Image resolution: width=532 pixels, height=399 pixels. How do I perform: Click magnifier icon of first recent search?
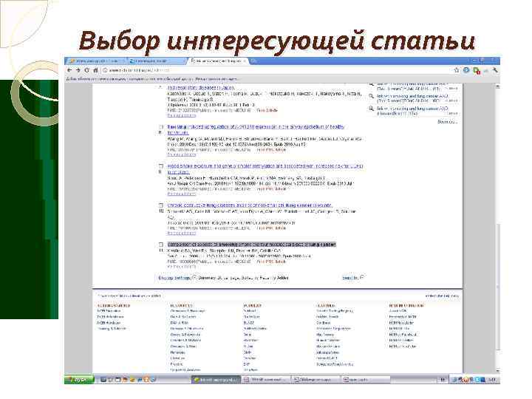click(372, 84)
